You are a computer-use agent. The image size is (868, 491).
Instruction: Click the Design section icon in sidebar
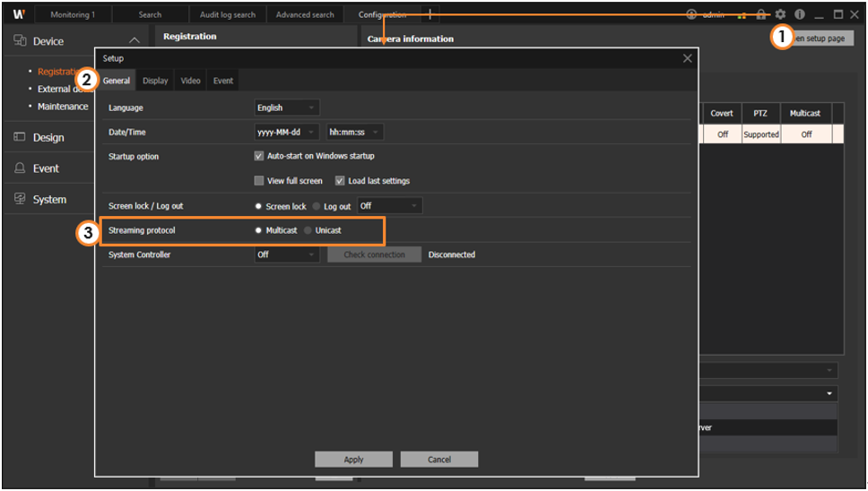[20, 137]
